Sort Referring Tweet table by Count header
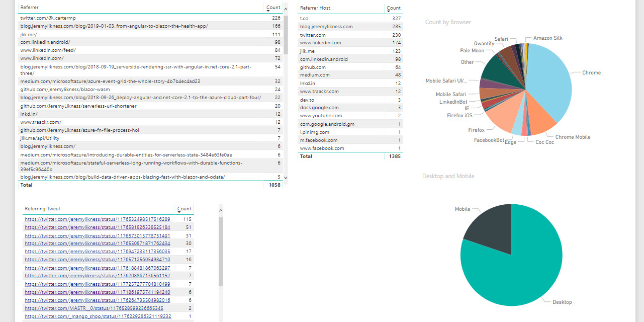This screenshot has width=644, height=322. click(184, 208)
